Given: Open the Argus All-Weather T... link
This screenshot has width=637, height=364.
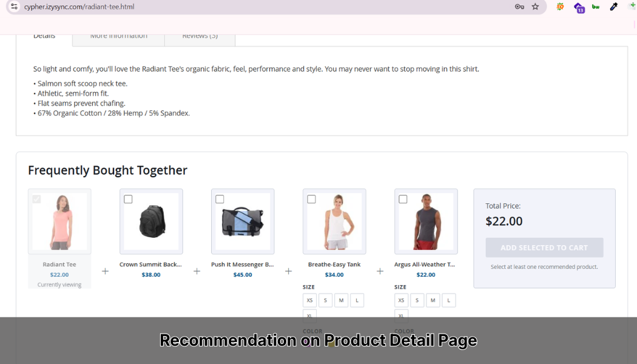Looking at the screenshot, I should click(425, 265).
